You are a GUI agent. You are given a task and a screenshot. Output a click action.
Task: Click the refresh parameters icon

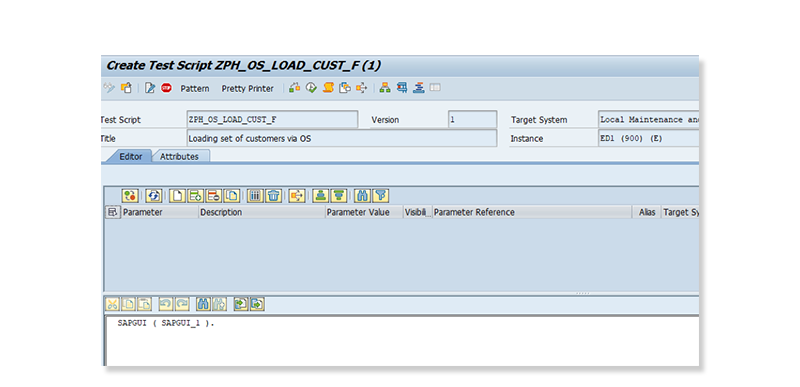click(x=154, y=195)
